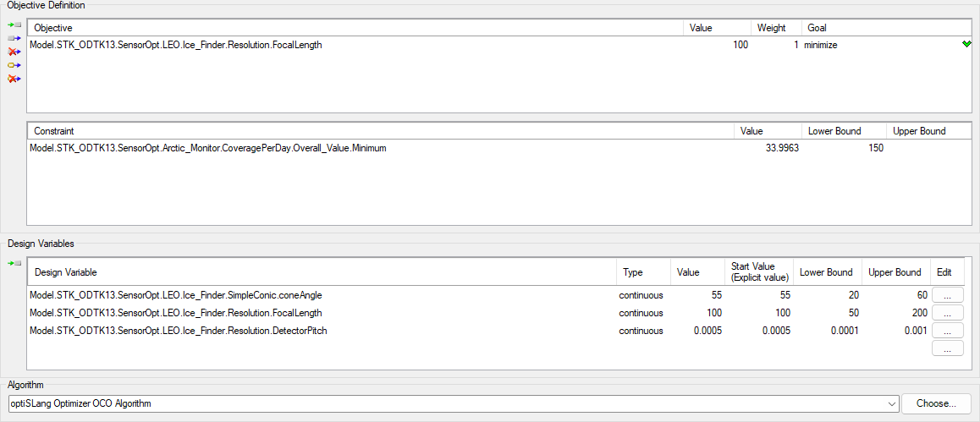Click continuous type cell for coneAngle

tap(641, 295)
